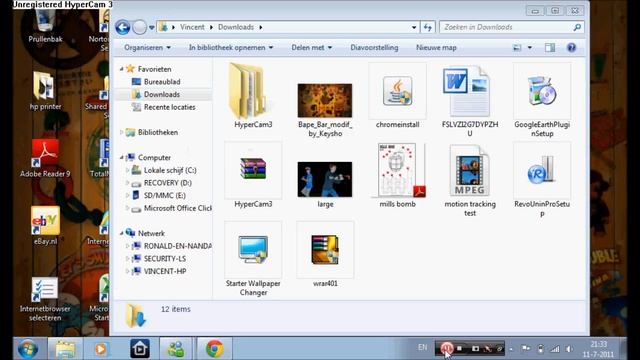Select VINCENT-HP network computer
The height and width of the screenshot is (360, 640).
164,271
